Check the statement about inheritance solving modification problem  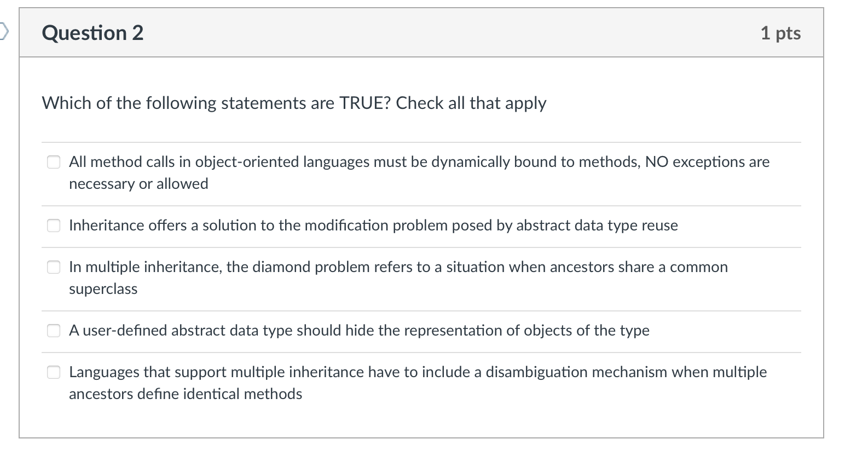[54, 225]
